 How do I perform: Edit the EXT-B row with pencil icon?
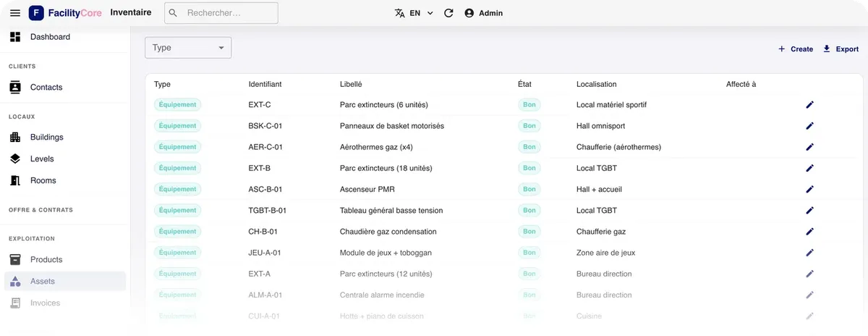[x=810, y=168]
